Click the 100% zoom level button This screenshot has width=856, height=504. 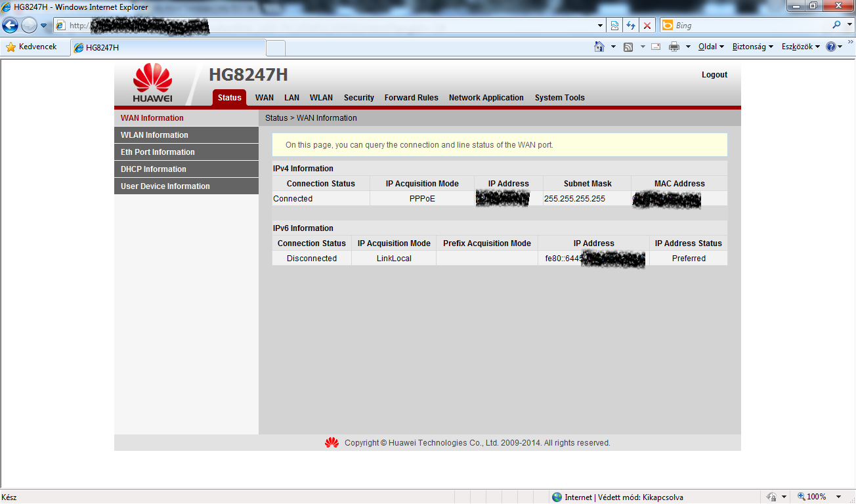coord(812,497)
